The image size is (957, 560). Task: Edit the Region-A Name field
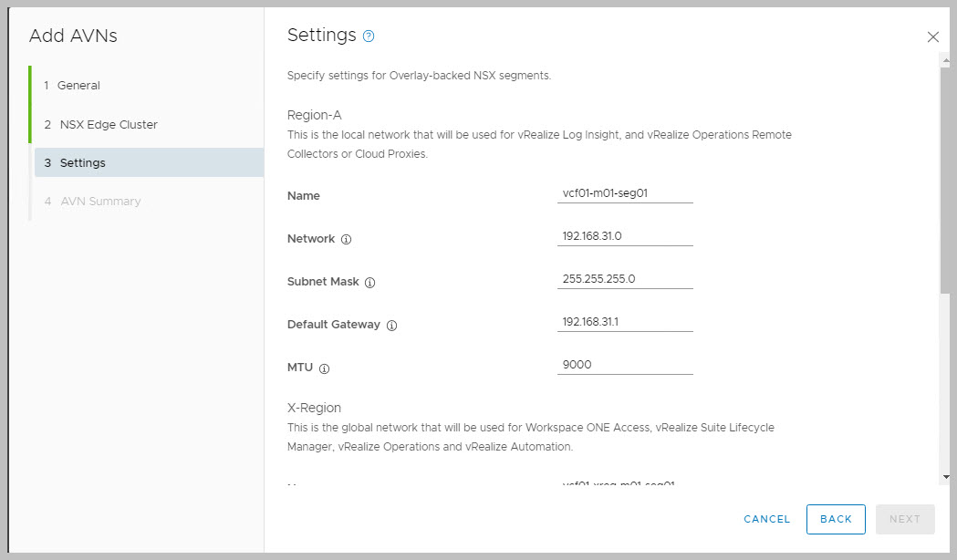tap(625, 193)
